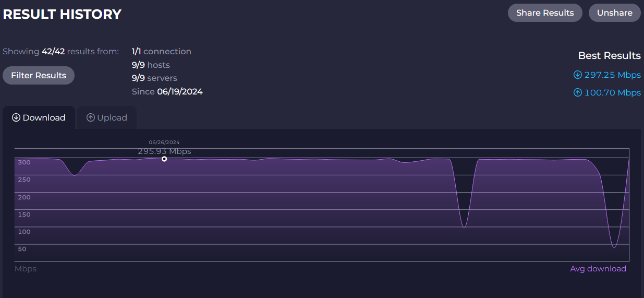This screenshot has height=298, width=644.
Task: Click the 1/1 connection text
Action: point(162,51)
